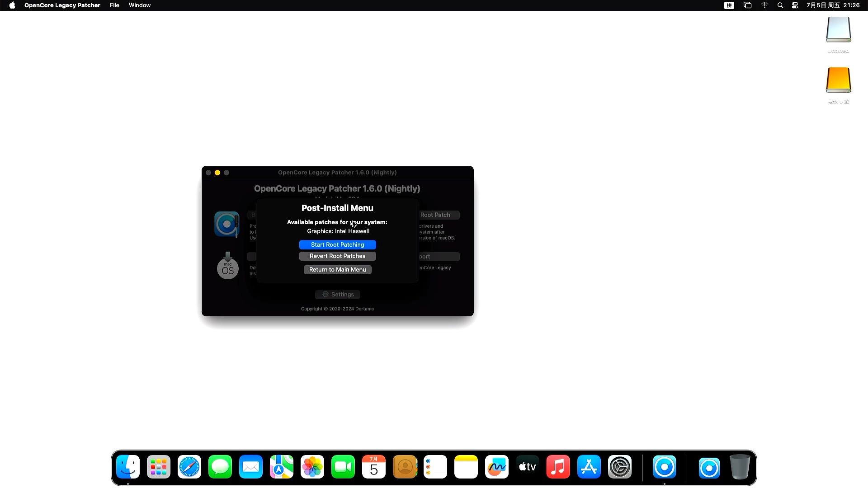Open System Settings from the Dock
Viewport: 868px width, 488px height.
pyautogui.click(x=620, y=467)
